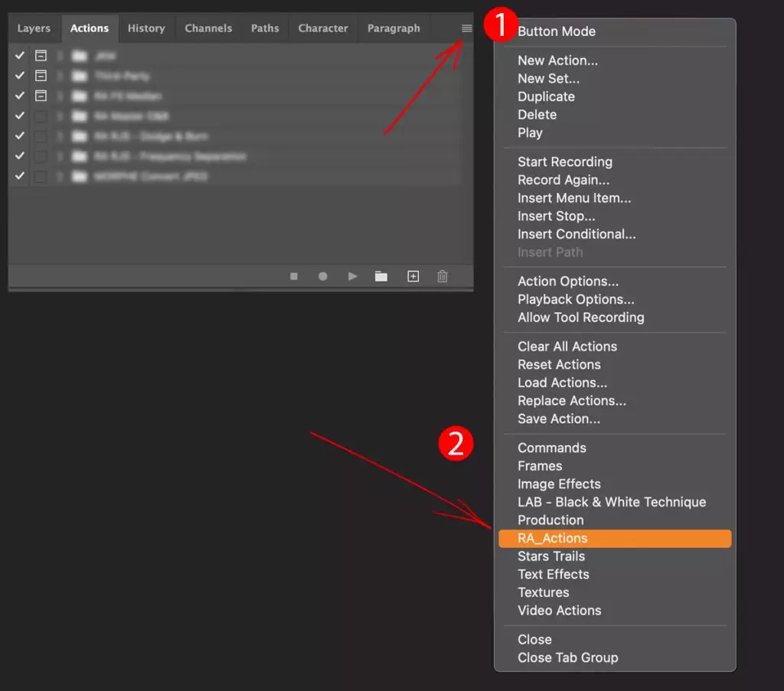Click the folder icon of the Frequency Separation set
The image size is (784, 691).
tap(80, 156)
